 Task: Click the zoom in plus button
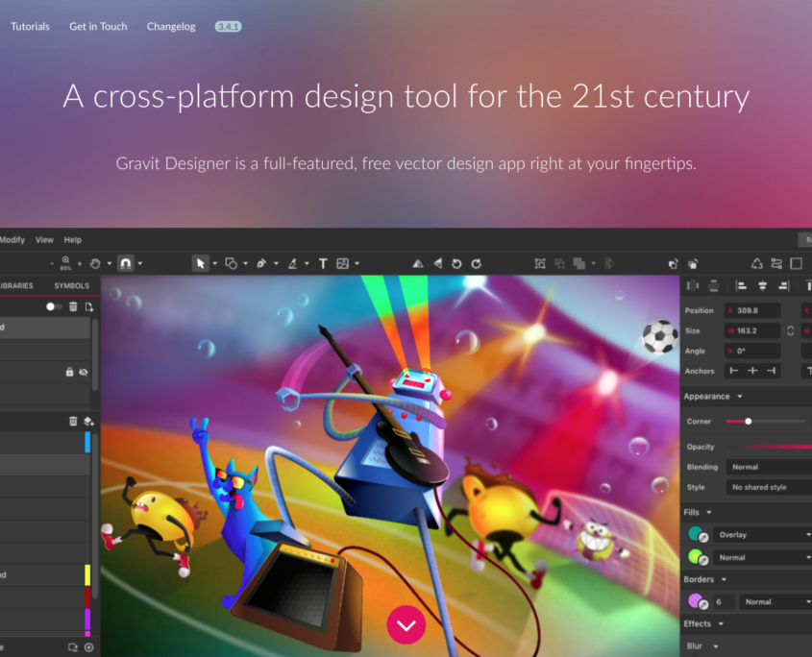(80, 264)
